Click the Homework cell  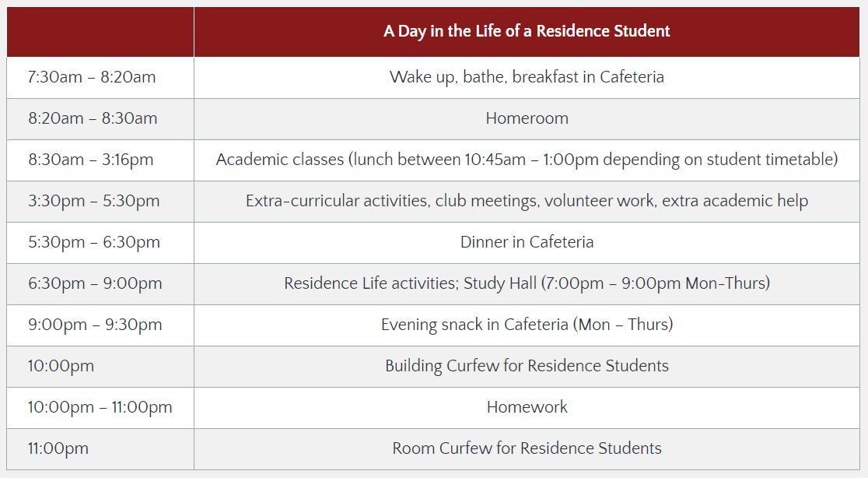pyautogui.click(x=527, y=407)
